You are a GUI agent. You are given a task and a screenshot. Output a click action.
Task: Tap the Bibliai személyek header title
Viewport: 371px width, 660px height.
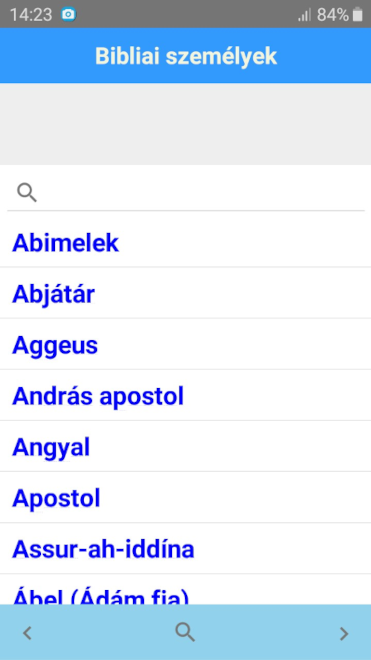pos(186,56)
